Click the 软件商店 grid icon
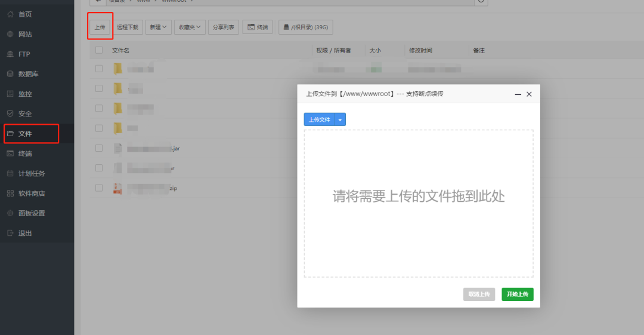This screenshot has width=644, height=335. (x=10, y=193)
